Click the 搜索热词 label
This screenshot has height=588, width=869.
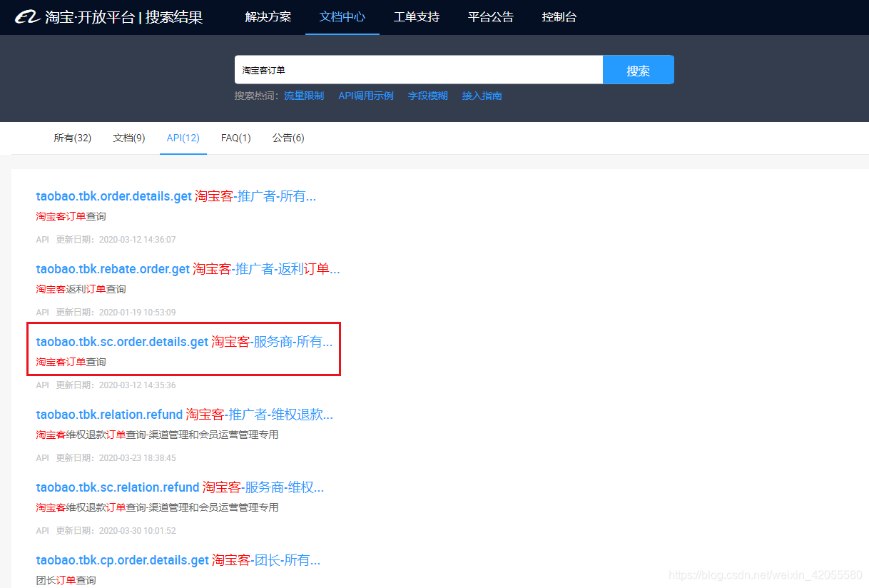256,96
